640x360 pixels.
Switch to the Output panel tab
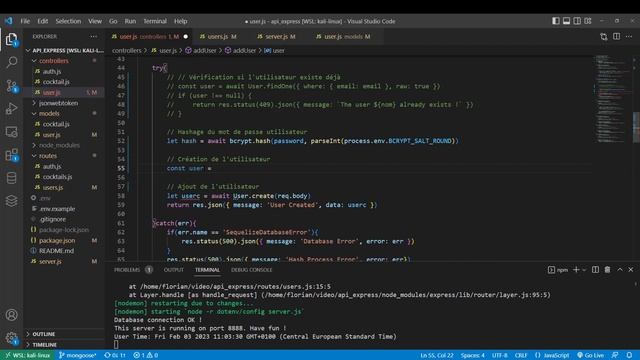173,270
